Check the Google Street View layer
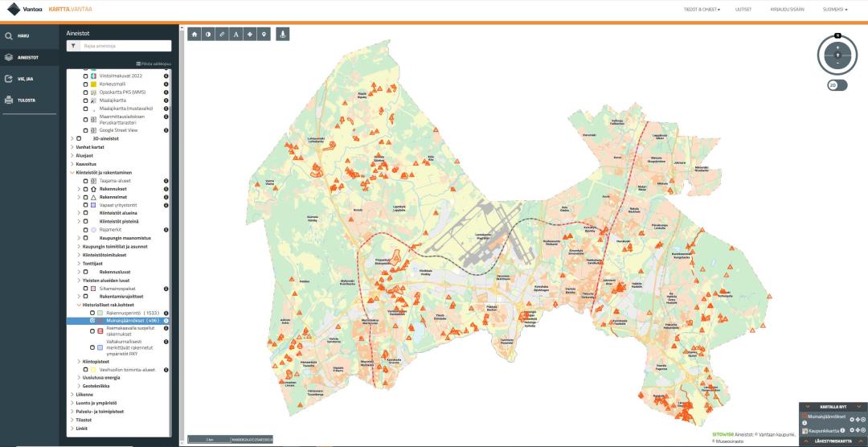This screenshot has width=868, height=447. (85, 129)
